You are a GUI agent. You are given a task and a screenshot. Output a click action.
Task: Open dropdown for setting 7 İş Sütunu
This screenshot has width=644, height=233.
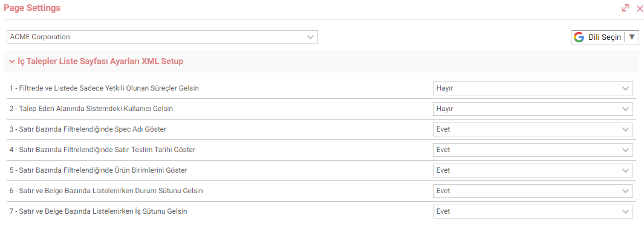pyautogui.click(x=533, y=211)
